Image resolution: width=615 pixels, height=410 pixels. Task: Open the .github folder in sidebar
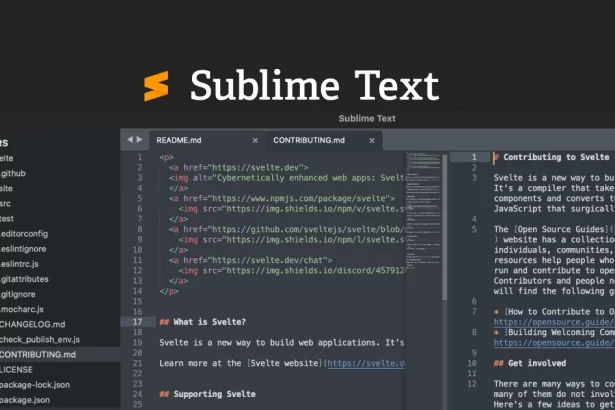13,173
